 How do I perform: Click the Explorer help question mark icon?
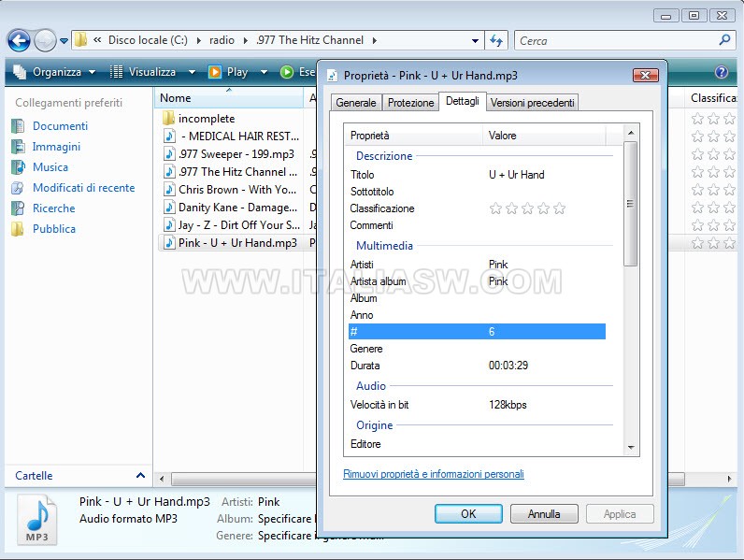pos(722,72)
